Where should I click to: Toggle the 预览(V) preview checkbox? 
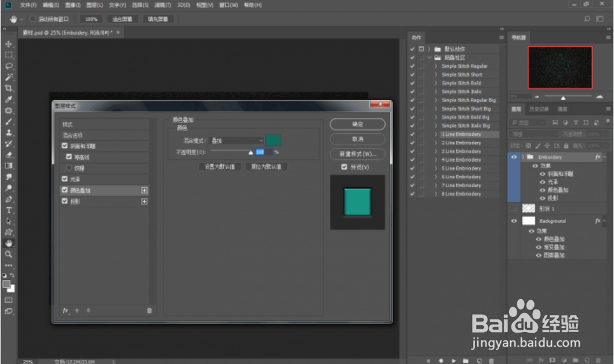pyautogui.click(x=344, y=167)
